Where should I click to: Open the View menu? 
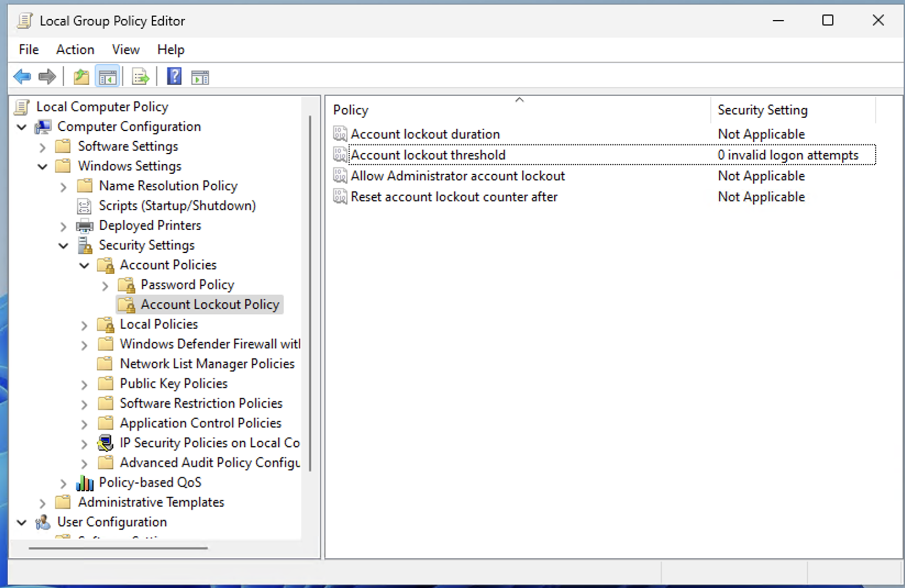[125, 49]
